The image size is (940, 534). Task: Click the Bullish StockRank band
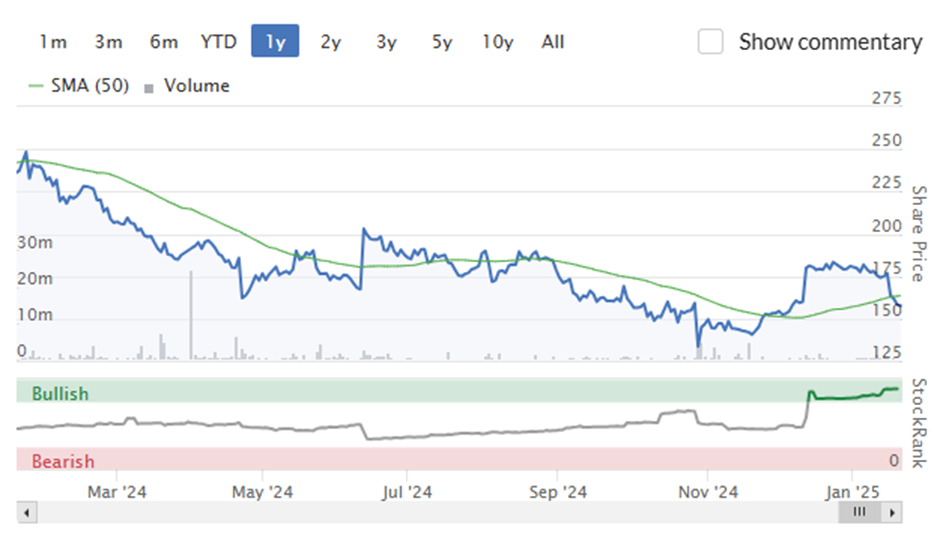[459, 391]
